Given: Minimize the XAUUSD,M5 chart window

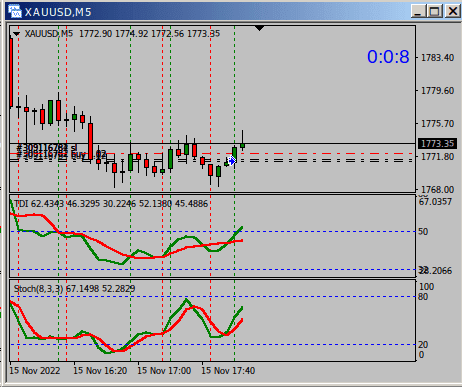Looking at the screenshot, I should point(418,11).
